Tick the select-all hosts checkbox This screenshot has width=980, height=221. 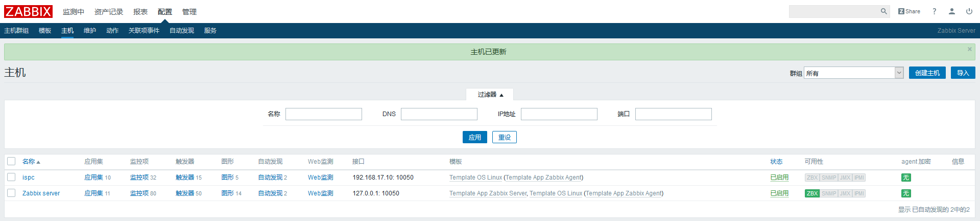click(11, 162)
